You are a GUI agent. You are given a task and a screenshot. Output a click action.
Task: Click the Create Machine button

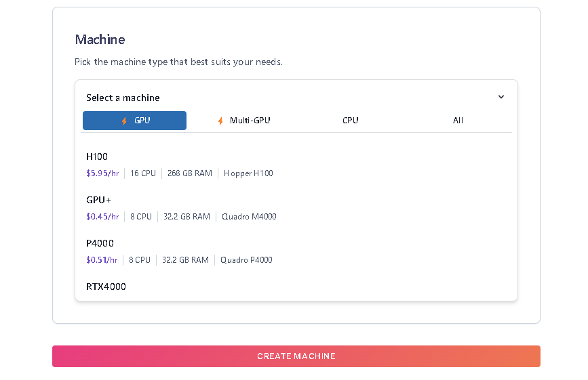[x=296, y=356]
